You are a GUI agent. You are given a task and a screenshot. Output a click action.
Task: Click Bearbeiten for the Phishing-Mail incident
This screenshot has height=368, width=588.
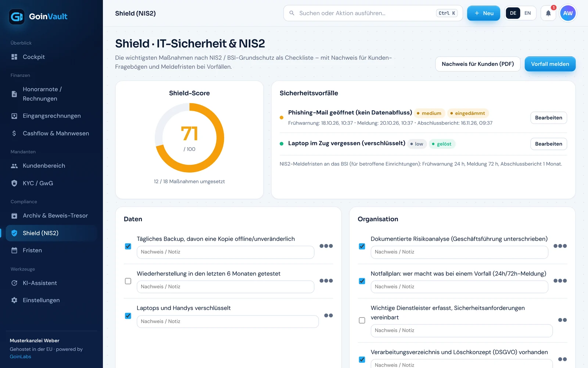549,118
